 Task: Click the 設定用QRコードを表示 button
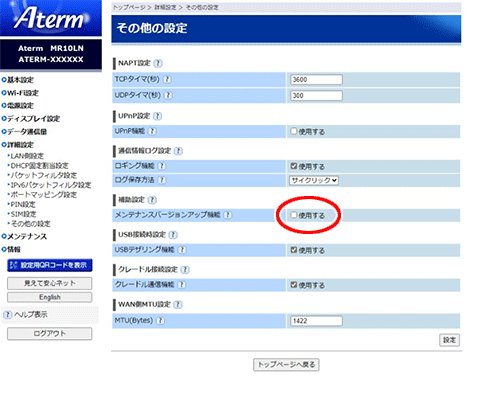point(50,265)
